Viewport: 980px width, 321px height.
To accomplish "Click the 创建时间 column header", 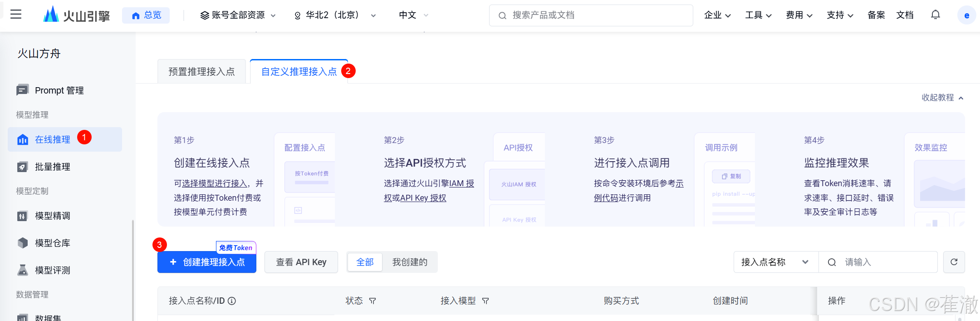I will pos(730,301).
